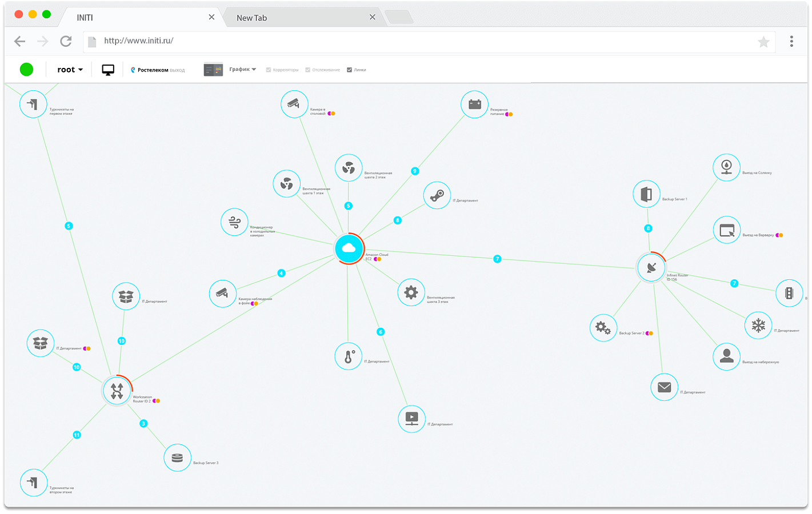This screenshot has width=812, height=514.
Task: Click window-cursor node Выезд на Варварку
Action: pos(727,230)
